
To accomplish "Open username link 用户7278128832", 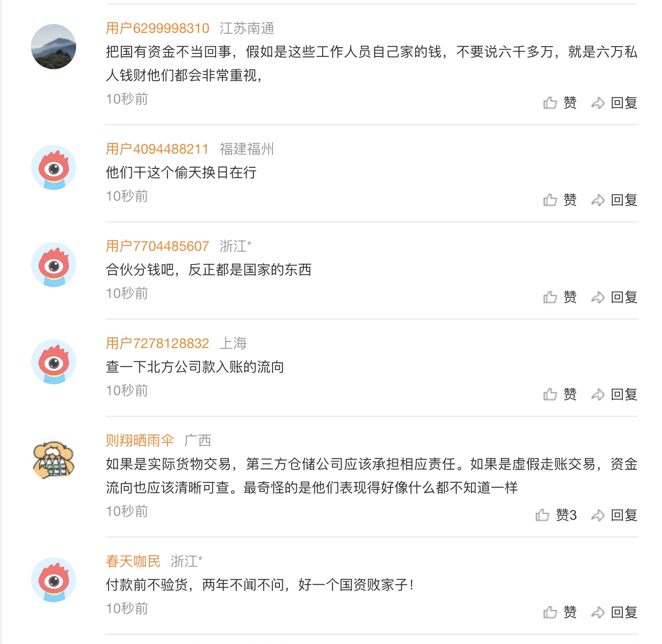I will pos(158,344).
